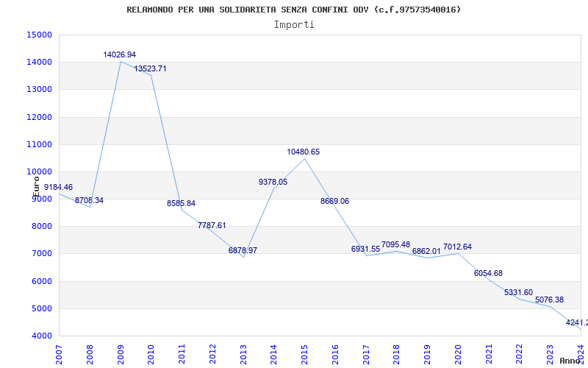This screenshot has height=368, width=588.
Task: Click the Importi subtitle
Action: click(294, 25)
